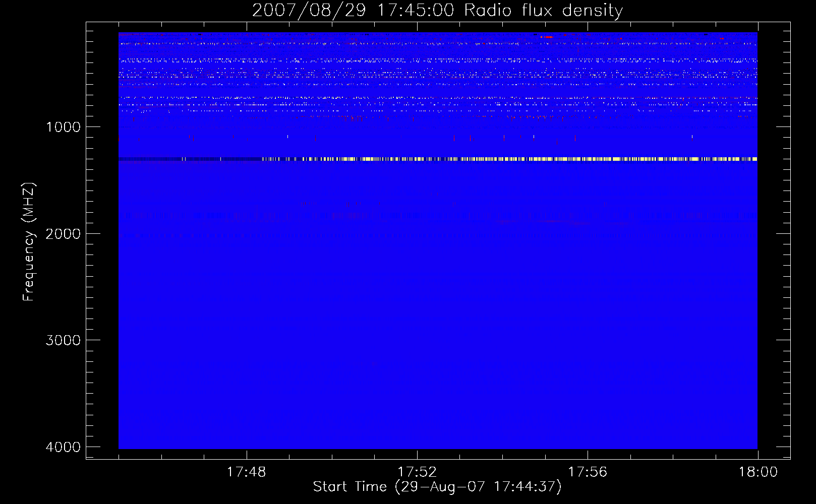Click the 3000 frequency tick label
The image size is (816, 504).
(63, 340)
